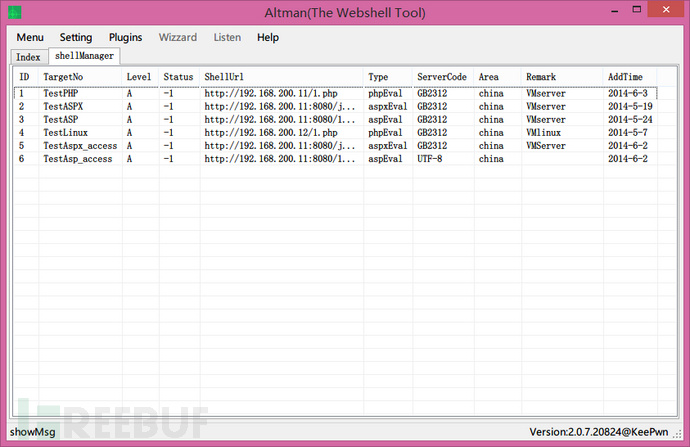Select the TestAsp_access row
Image resolution: width=690 pixels, height=447 pixels.
(335, 159)
